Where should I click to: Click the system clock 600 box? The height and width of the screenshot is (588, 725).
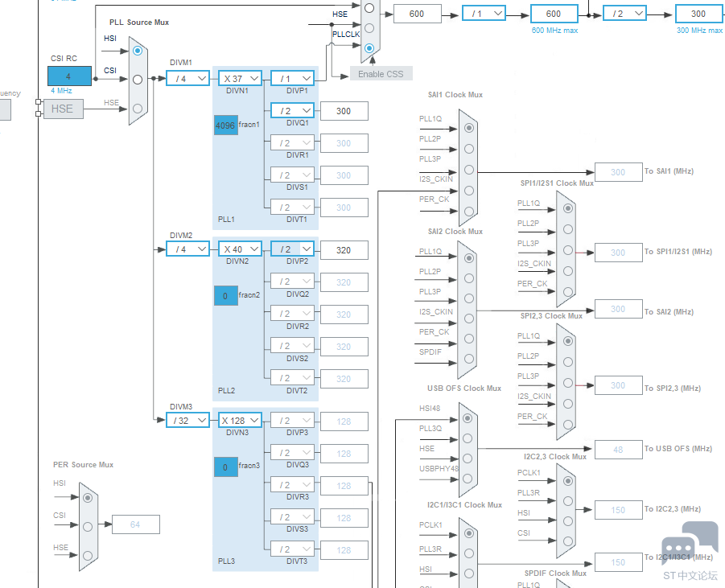(x=417, y=14)
